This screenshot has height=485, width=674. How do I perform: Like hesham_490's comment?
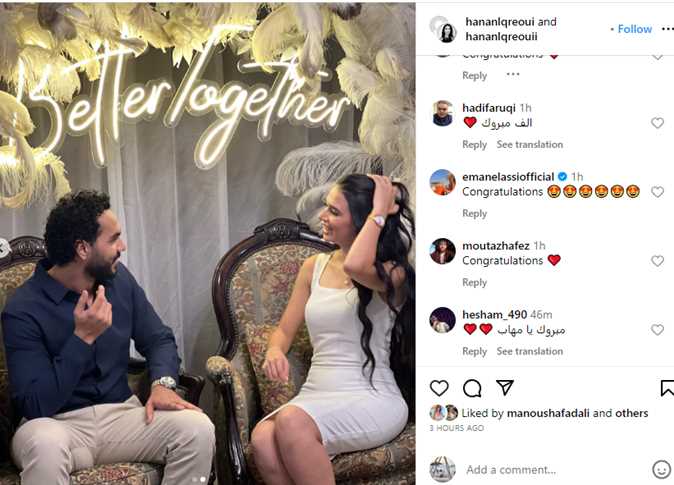[x=657, y=330]
